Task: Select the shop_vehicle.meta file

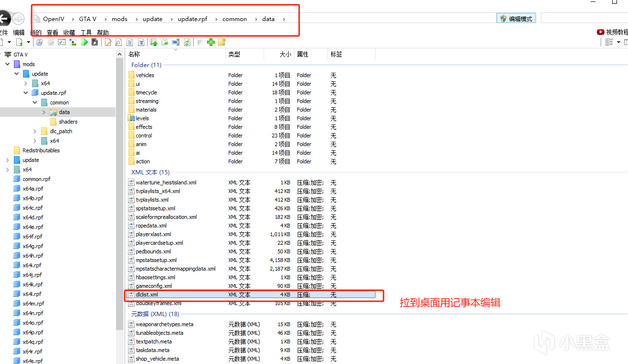Action: (x=157, y=359)
